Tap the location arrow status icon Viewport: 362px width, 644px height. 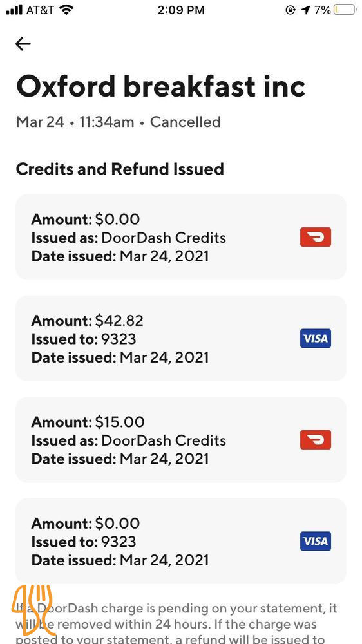(305, 10)
